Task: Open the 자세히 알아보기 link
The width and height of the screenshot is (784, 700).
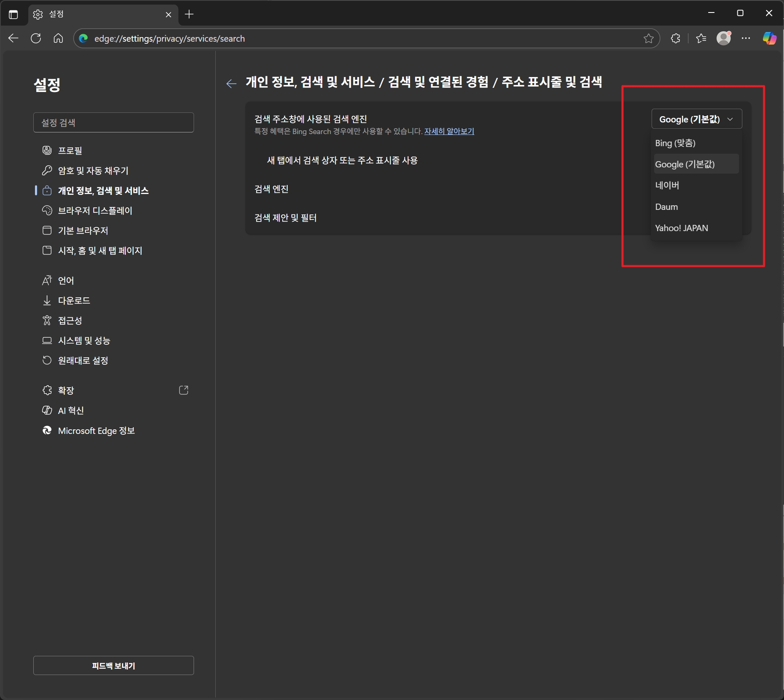Action: pyautogui.click(x=449, y=131)
